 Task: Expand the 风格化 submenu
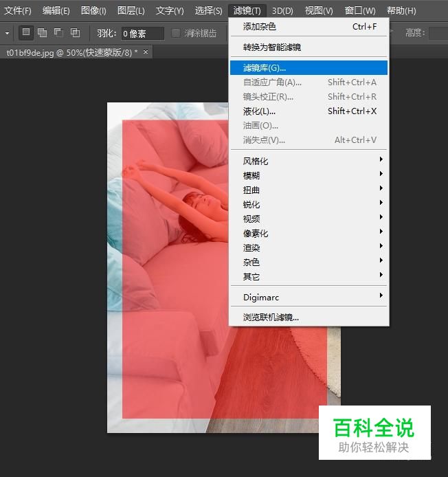pos(309,161)
